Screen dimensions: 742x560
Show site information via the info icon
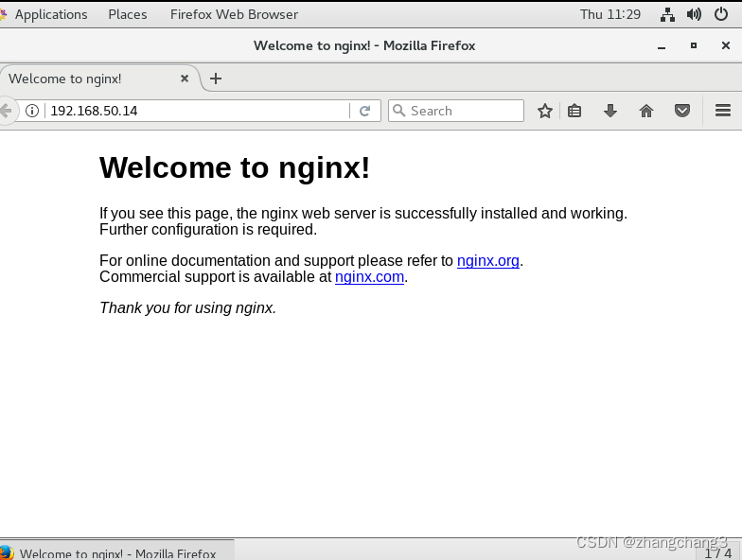(x=32, y=111)
